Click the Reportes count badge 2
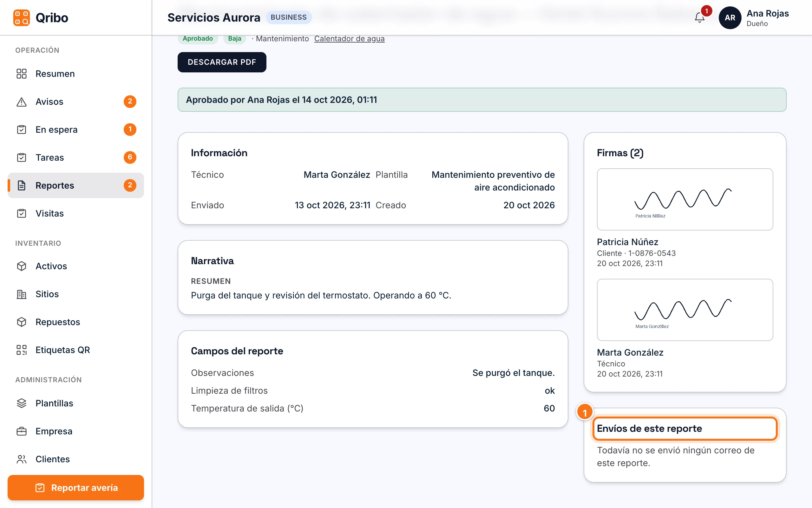Image resolution: width=812 pixels, height=508 pixels. (x=130, y=185)
